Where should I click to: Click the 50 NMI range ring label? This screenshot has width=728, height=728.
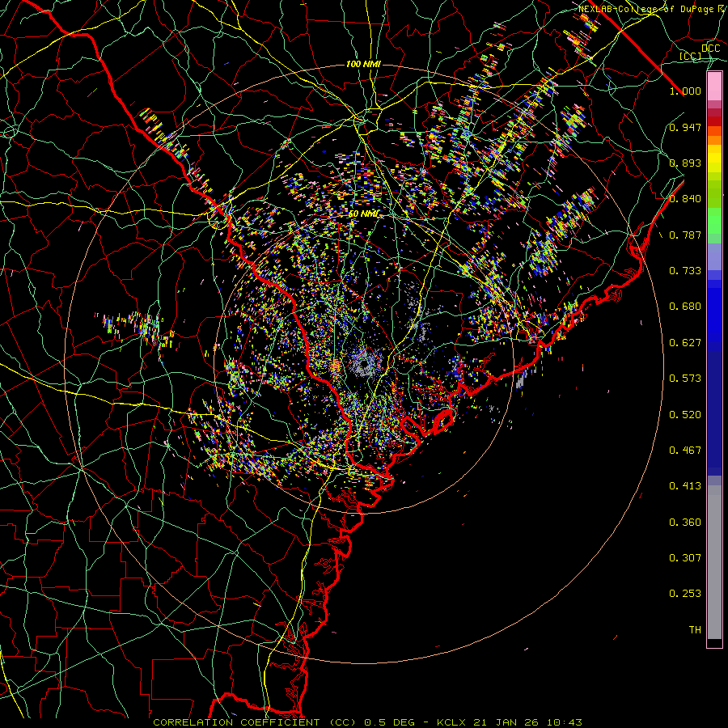point(363,214)
